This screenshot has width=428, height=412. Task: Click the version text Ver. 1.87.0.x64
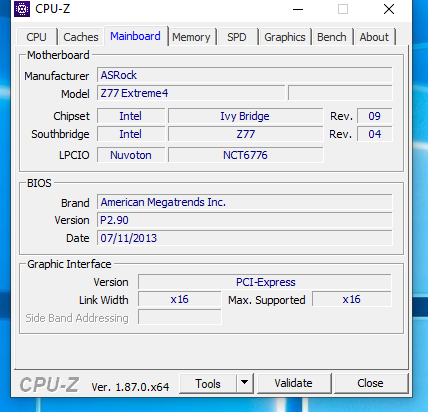(x=130, y=387)
